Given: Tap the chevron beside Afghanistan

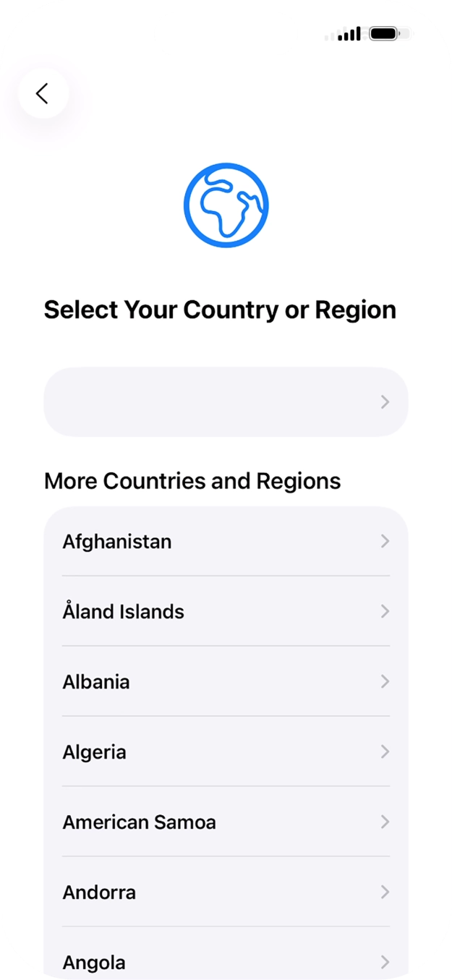Looking at the screenshot, I should coord(384,541).
